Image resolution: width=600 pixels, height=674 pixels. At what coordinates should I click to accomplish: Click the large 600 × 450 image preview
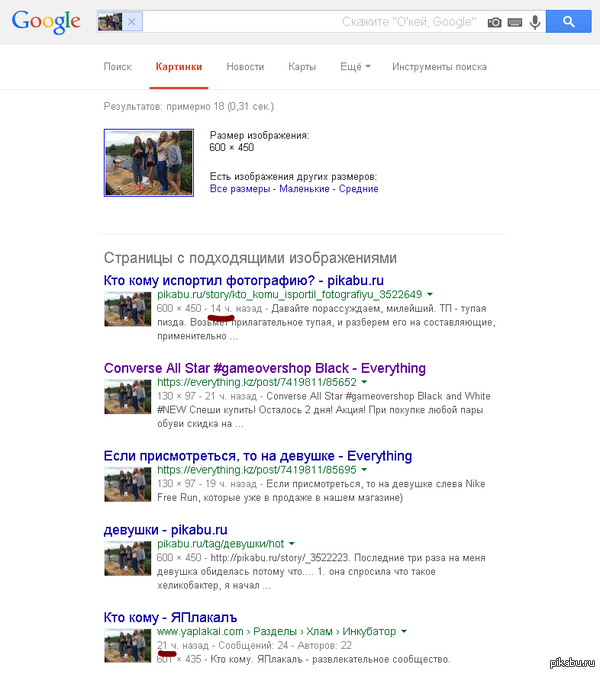coord(149,162)
